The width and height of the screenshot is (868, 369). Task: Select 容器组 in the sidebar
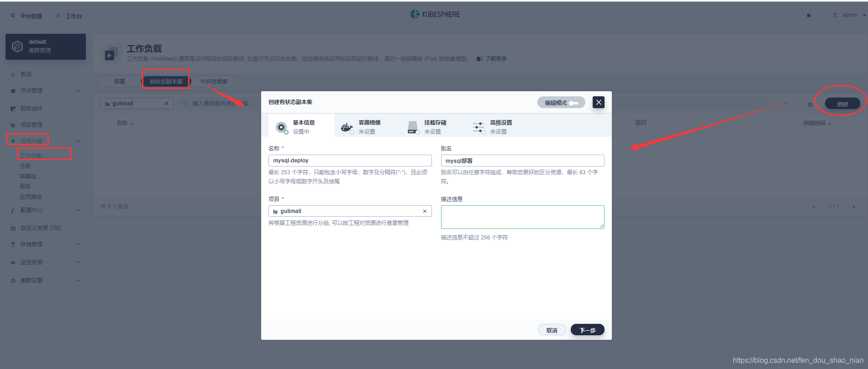click(x=28, y=177)
